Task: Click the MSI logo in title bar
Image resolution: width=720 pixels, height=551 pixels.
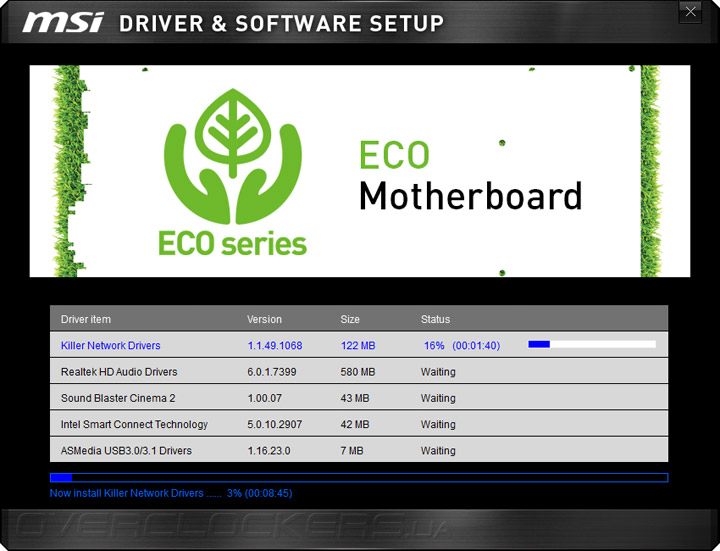Action: (x=63, y=22)
